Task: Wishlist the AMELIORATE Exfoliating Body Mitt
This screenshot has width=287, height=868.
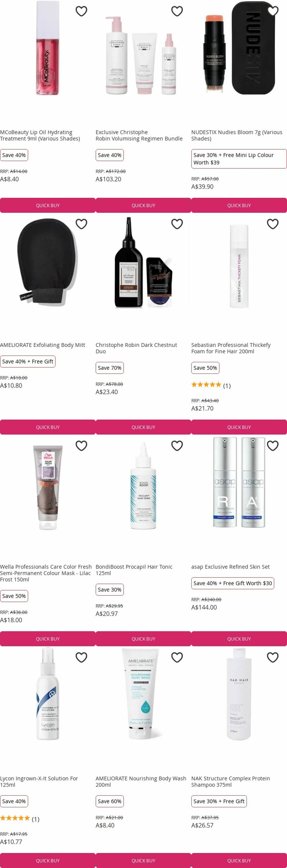Action: click(81, 224)
